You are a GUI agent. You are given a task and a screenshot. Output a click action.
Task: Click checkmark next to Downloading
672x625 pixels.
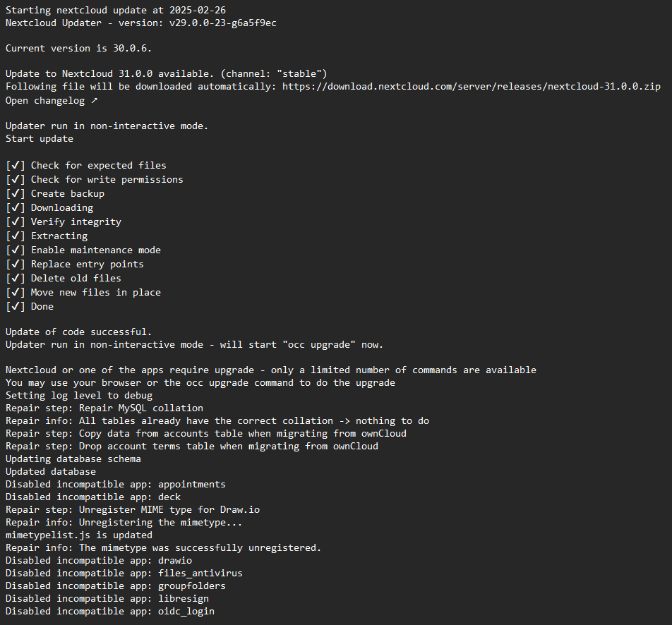pos(16,208)
